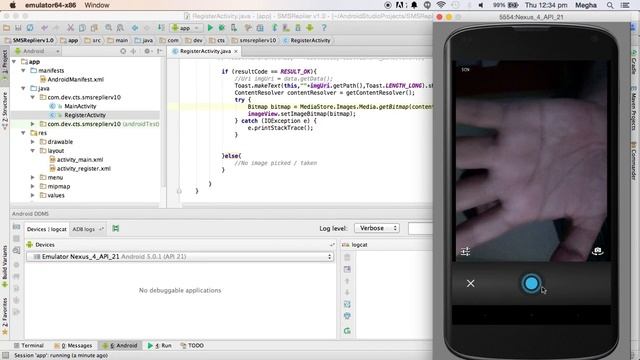Screen dimensions: 640x360
Task: Open Find with the magnifier toolbar icon
Action: (109, 28)
